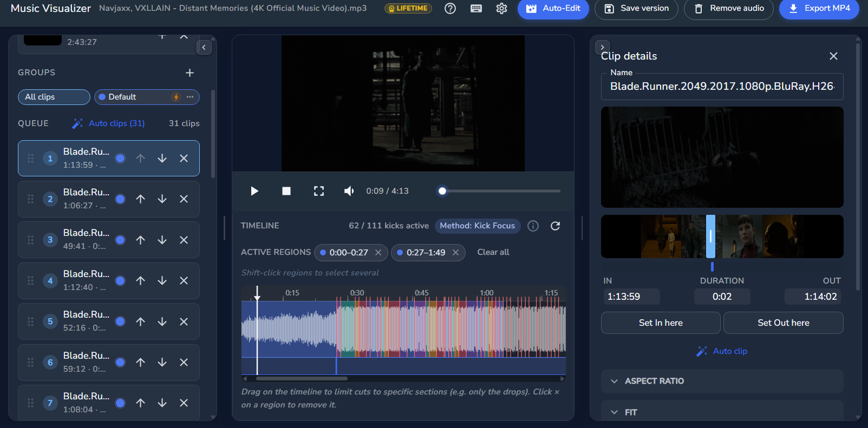The image size is (868, 428).
Task: Toggle fullscreen preview icon
Action: [319, 191]
